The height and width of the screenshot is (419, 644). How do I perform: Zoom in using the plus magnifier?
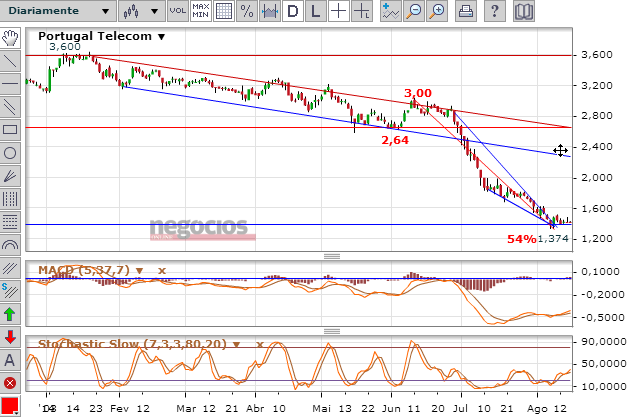tap(437, 11)
